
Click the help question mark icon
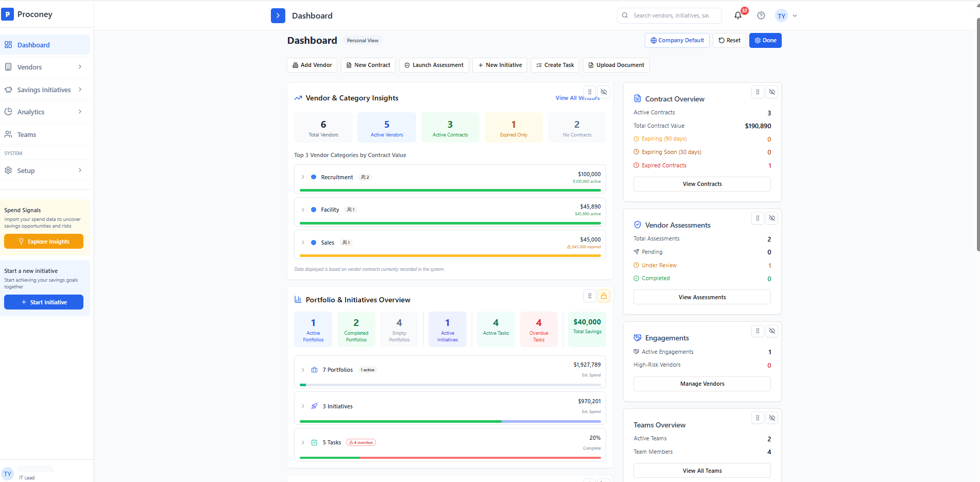[761, 15]
